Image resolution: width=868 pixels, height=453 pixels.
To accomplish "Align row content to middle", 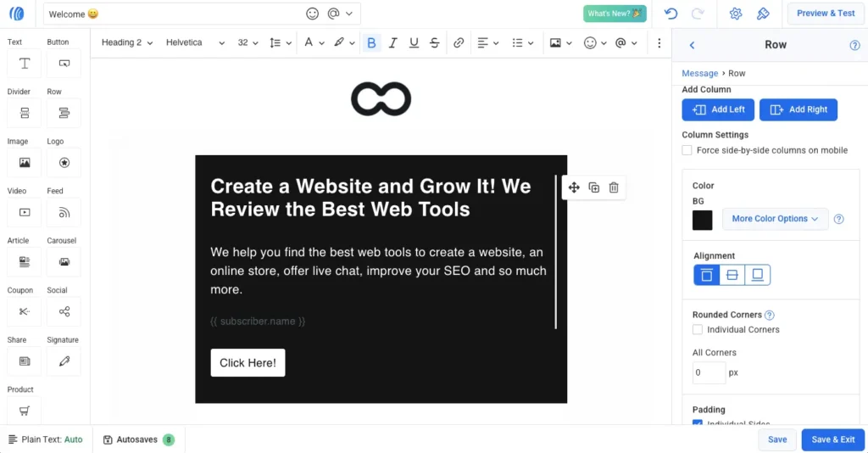I will tap(732, 275).
